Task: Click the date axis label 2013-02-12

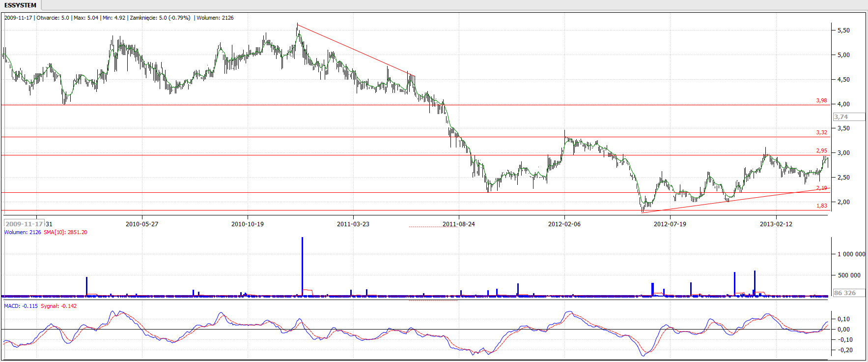Action: (x=776, y=224)
